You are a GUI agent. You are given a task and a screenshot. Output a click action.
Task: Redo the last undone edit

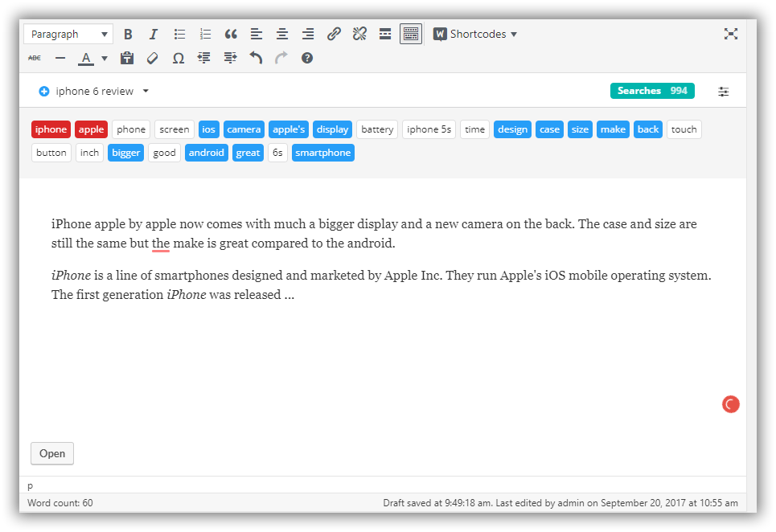pyautogui.click(x=281, y=59)
